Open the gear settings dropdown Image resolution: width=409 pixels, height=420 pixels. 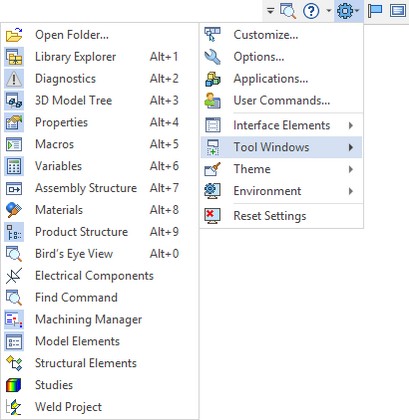(348, 11)
